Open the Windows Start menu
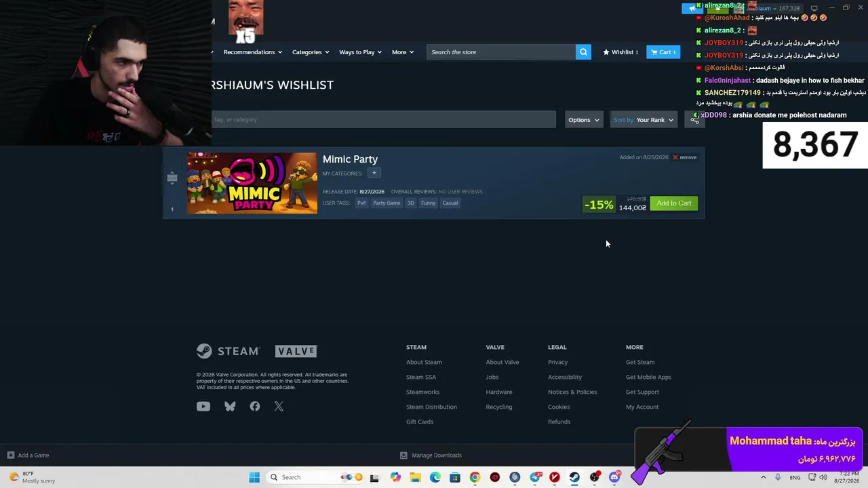 (254, 477)
